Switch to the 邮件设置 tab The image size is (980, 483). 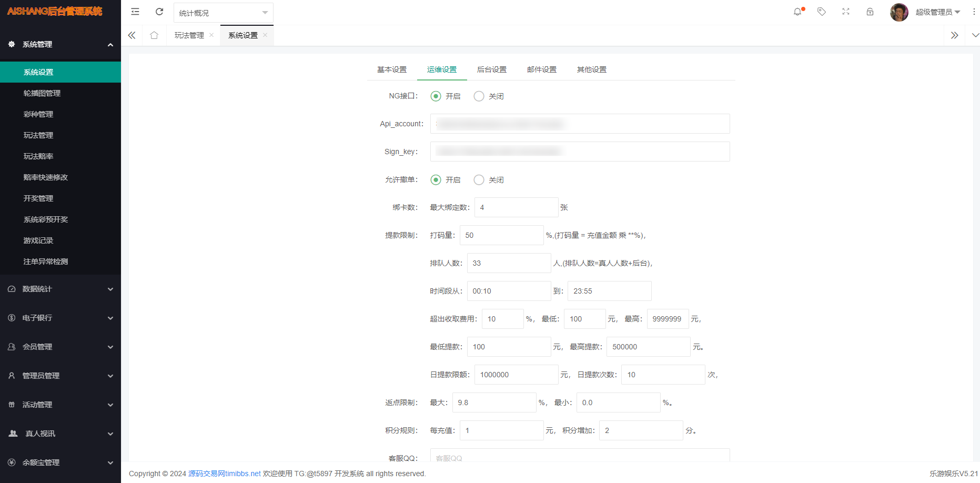point(541,69)
